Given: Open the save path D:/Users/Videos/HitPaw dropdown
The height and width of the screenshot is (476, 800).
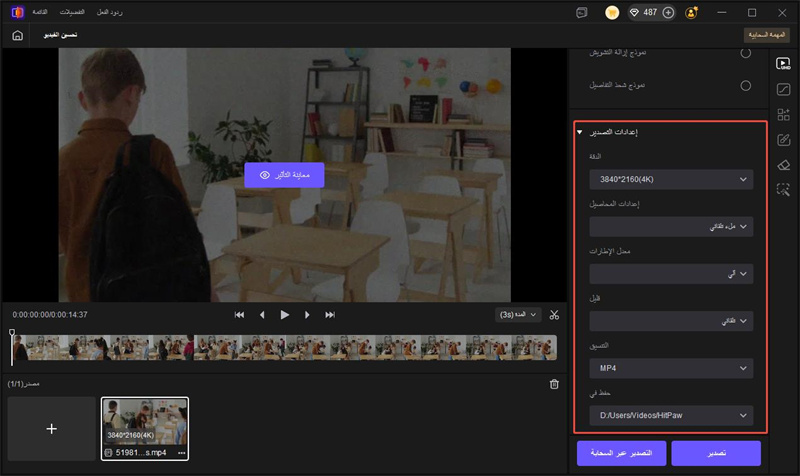Looking at the screenshot, I should click(670, 415).
